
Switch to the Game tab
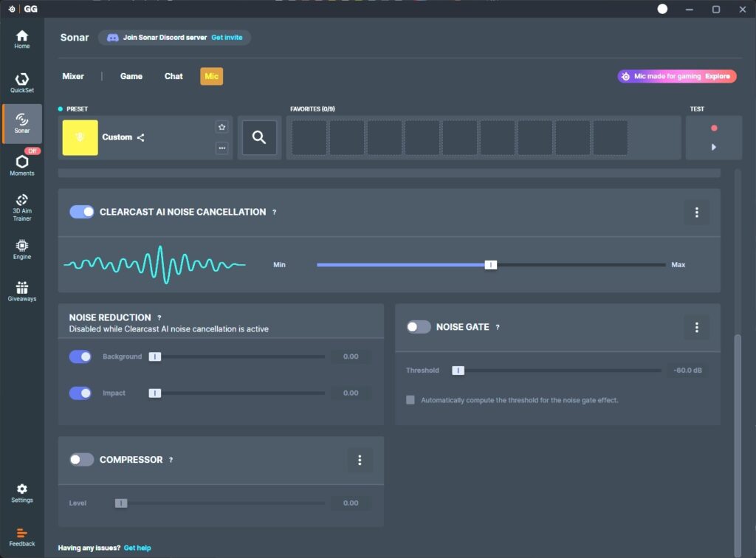[131, 76]
